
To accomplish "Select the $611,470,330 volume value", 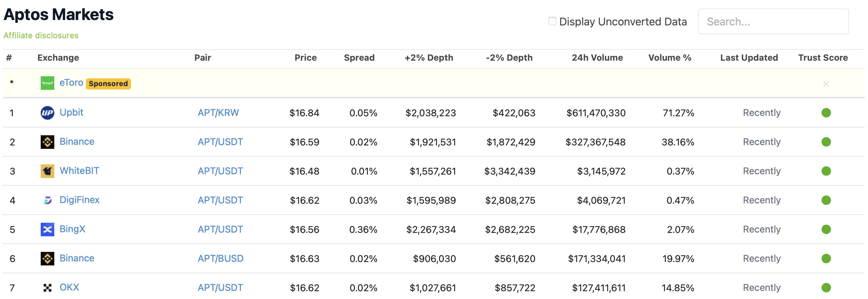I will 596,113.
